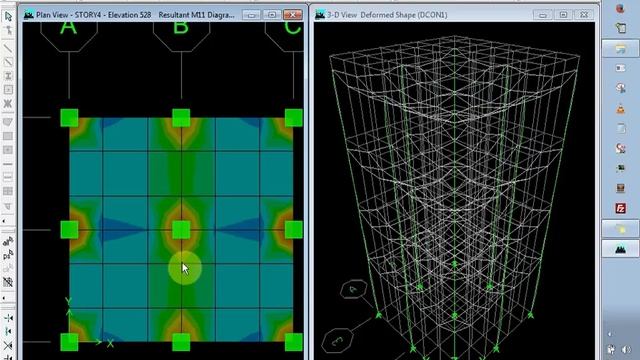Pick the draw windows grid tool
640x360 pixels.
coord(8,191)
